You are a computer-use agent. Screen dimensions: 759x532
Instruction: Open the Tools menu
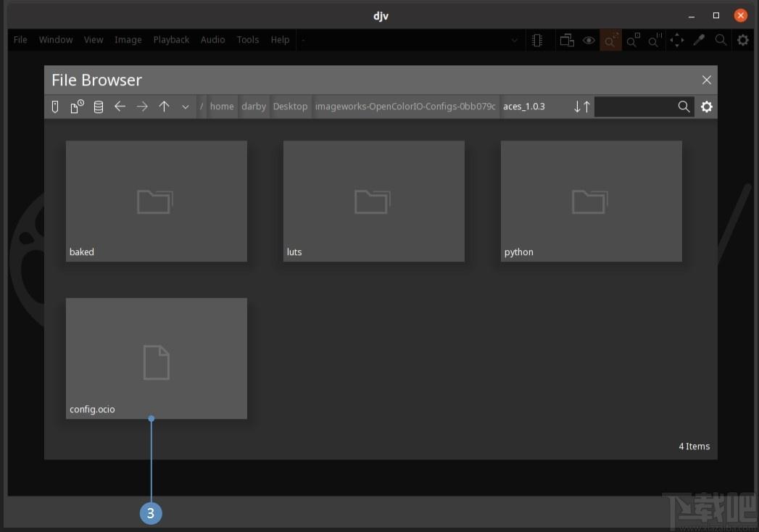248,40
